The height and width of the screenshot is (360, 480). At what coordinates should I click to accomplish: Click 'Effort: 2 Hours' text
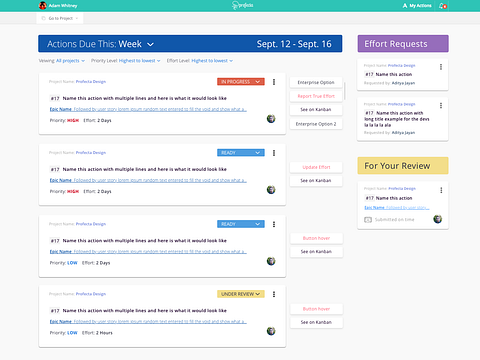coord(97,333)
